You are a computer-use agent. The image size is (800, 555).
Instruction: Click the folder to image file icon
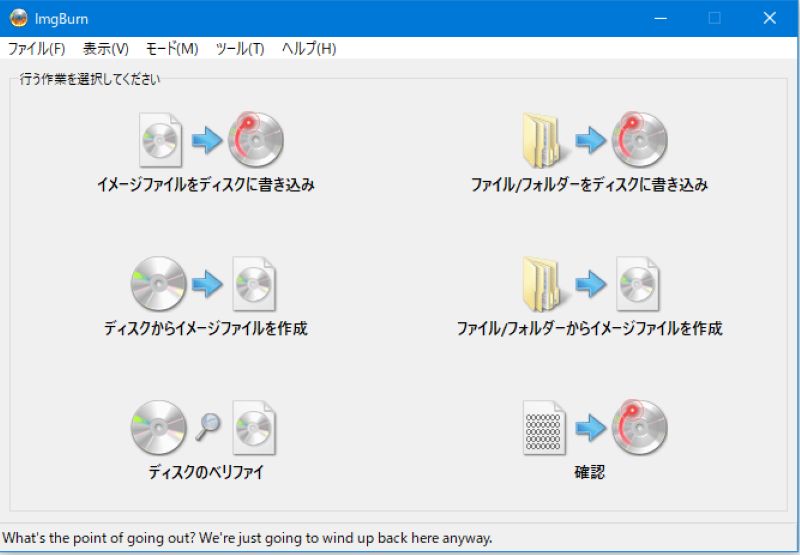coord(590,284)
